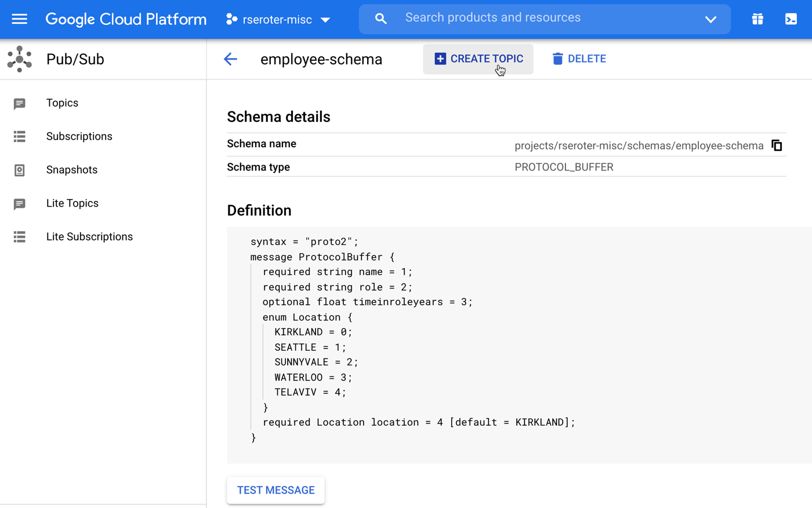
Task: Select Lite Topics in the sidebar
Action: tap(72, 204)
